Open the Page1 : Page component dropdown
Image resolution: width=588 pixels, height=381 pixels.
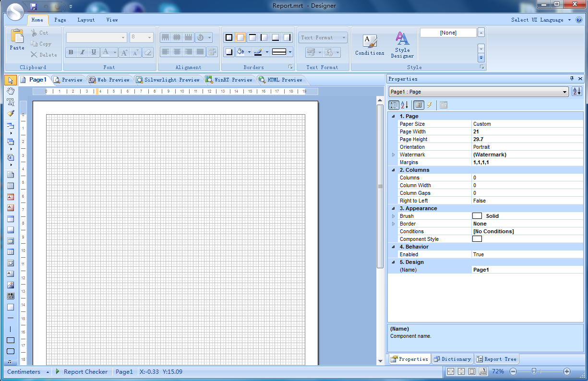[565, 92]
